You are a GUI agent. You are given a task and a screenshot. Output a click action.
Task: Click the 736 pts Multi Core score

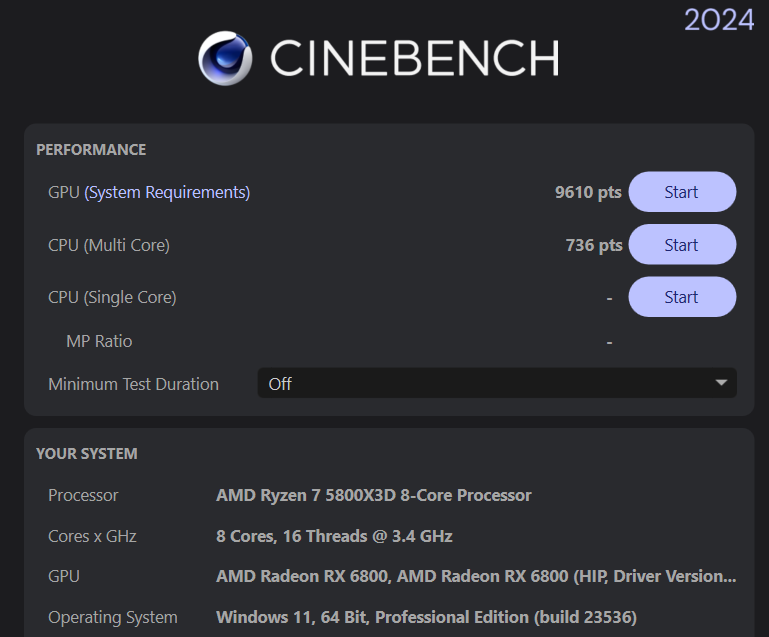click(x=593, y=245)
